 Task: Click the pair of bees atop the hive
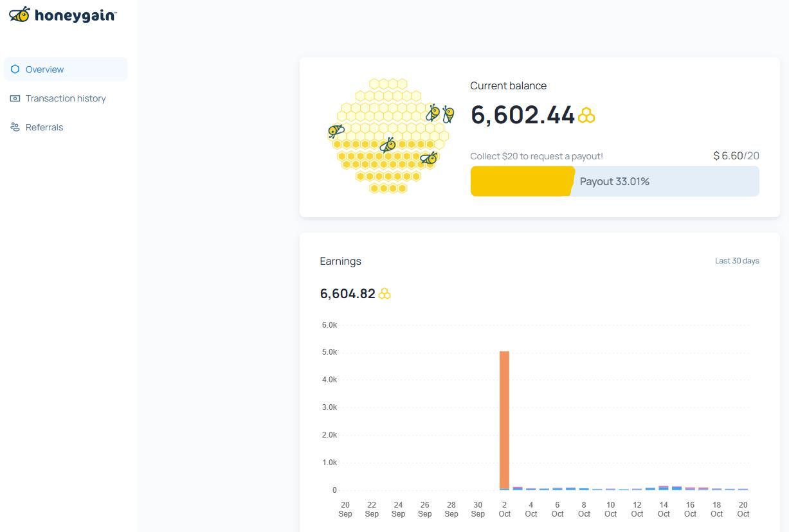tap(440, 114)
